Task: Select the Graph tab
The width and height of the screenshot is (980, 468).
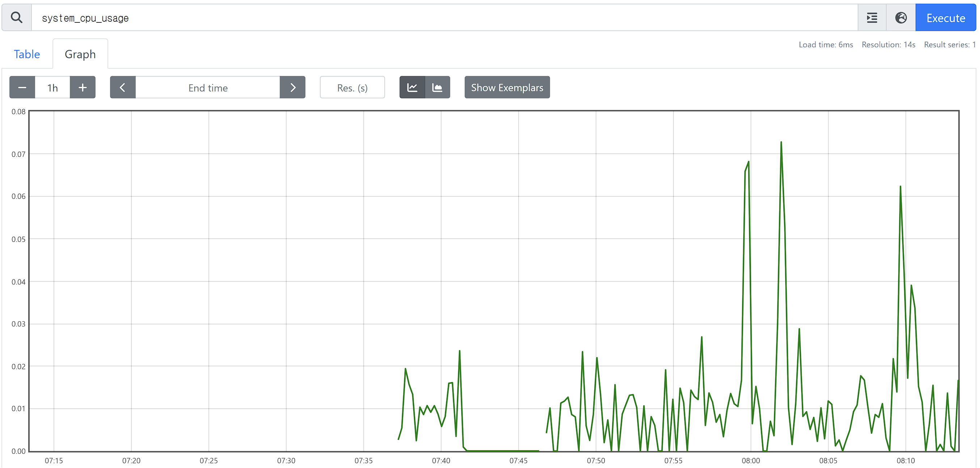Action: coord(80,54)
